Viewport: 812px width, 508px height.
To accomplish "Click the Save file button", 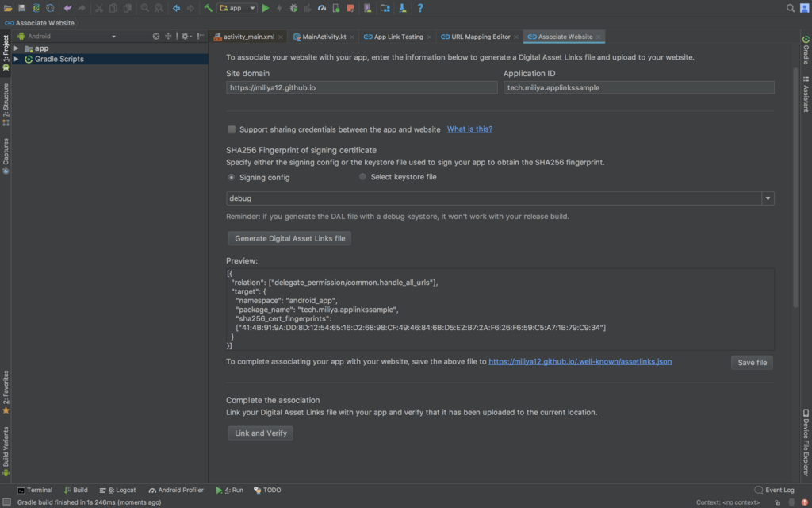I will [x=752, y=362].
